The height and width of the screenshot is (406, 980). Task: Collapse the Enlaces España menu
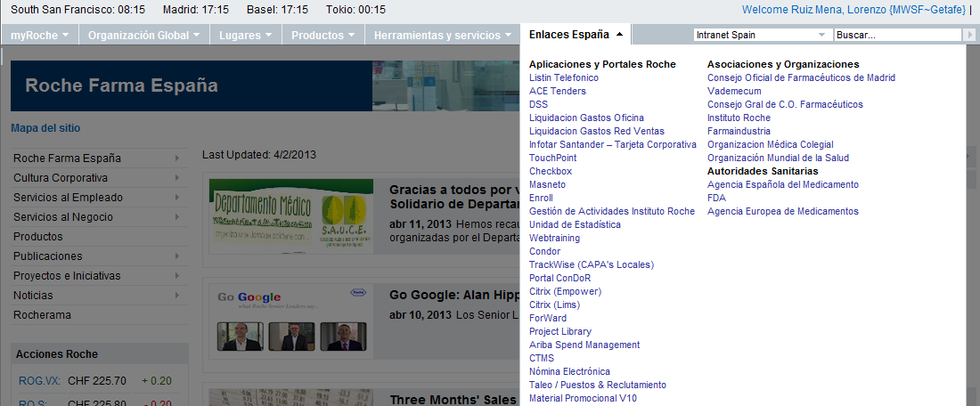tap(576, 35)
